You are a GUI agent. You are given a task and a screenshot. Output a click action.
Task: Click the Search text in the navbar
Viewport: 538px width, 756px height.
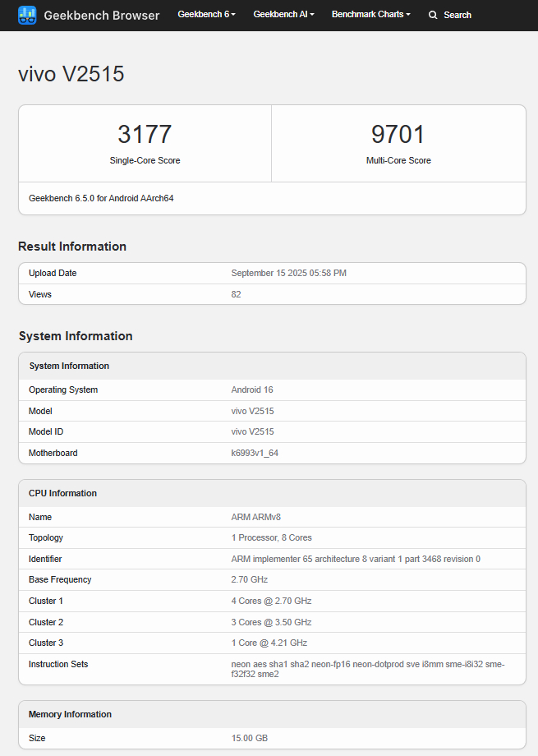[457, 15]
